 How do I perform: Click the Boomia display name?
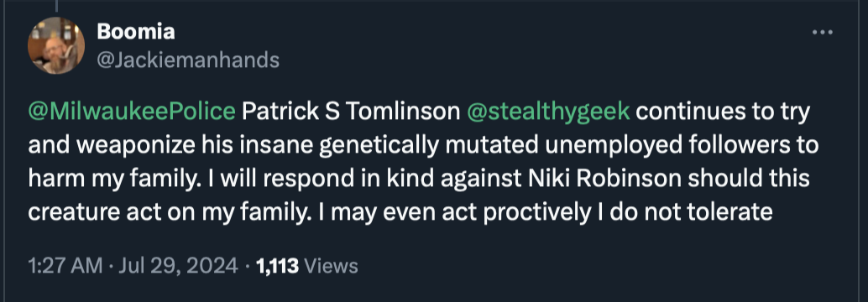136,32
